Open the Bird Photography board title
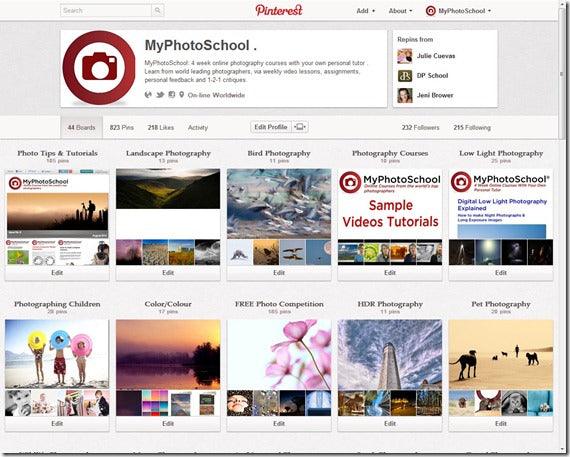 coord(279,153)
